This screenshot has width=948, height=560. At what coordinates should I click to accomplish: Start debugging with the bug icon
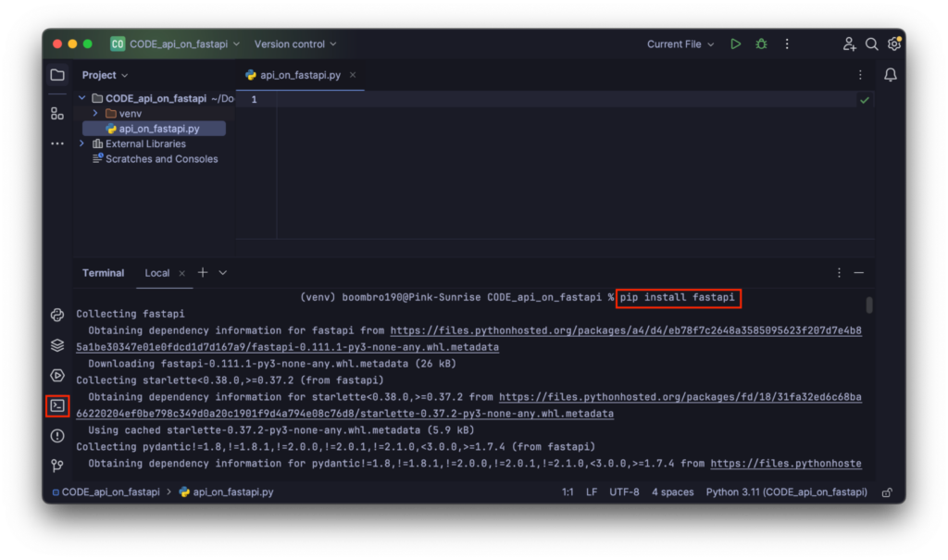[760, 44]
